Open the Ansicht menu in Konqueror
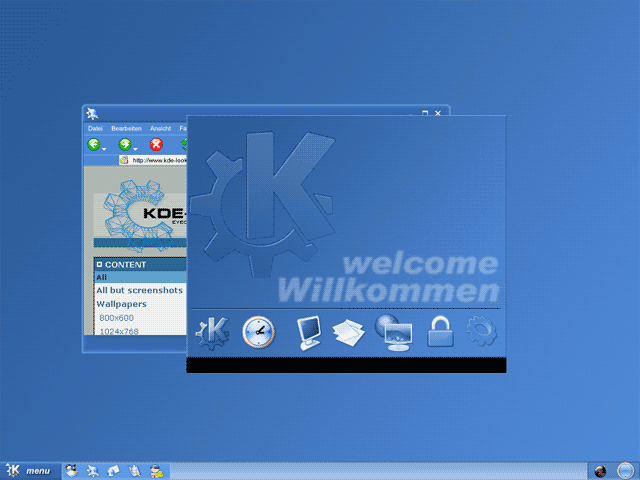Screen dimensions: 640x480 [160, 128]
